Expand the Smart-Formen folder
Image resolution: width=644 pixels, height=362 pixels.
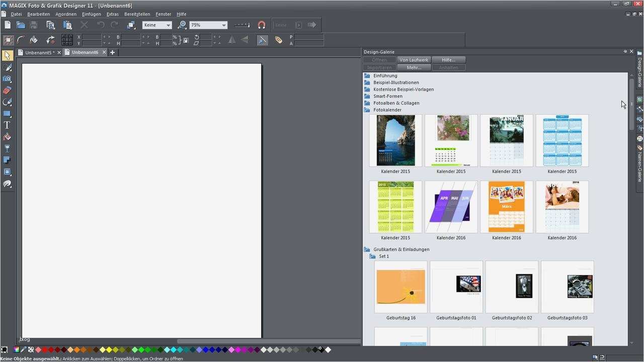[x=367, y=96]
